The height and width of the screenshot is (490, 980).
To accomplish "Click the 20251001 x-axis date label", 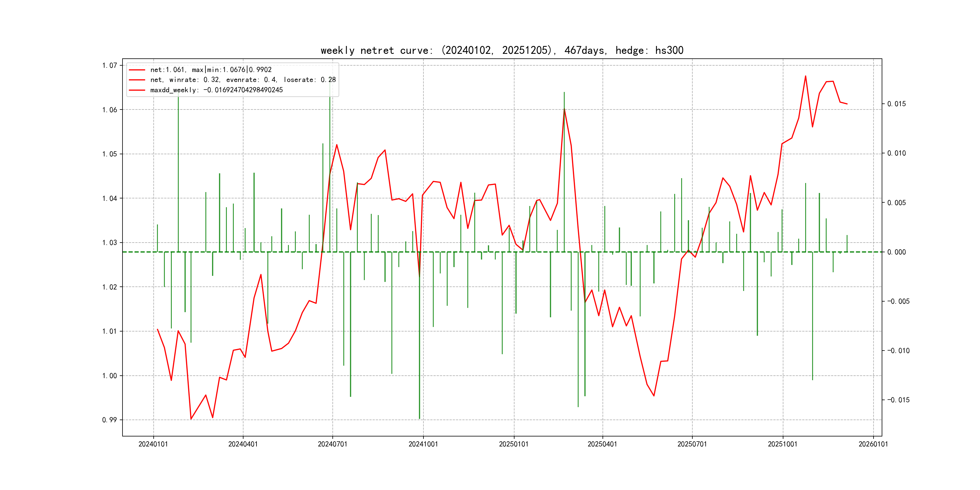I will pyautogui.click(x=782, y=444).
